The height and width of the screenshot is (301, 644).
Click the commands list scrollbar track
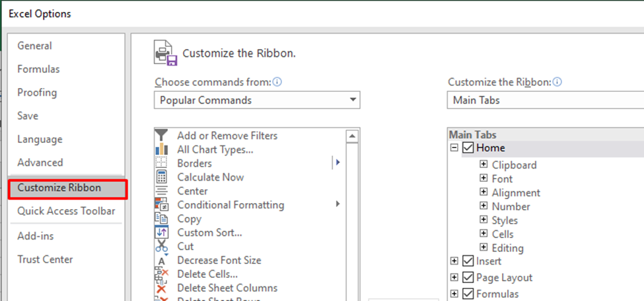tap(353, 222)
